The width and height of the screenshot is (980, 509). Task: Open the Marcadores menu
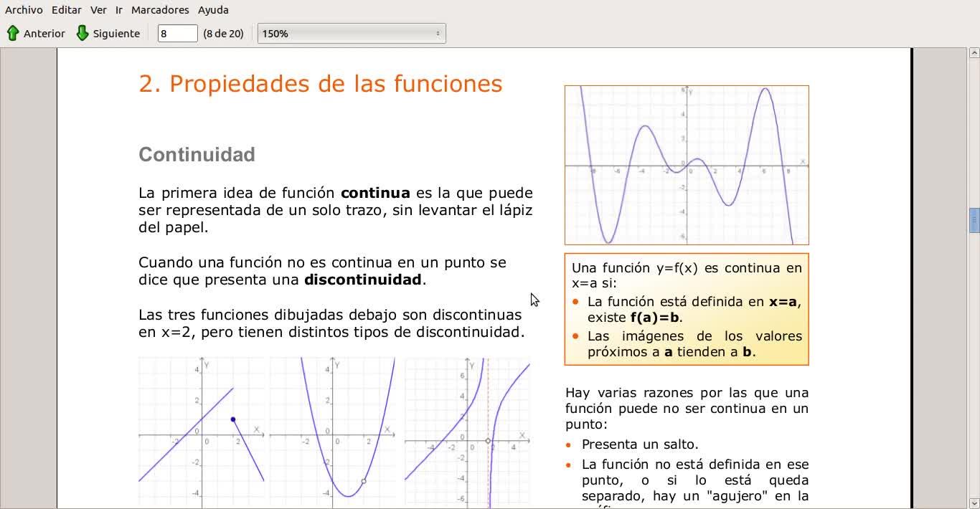click(160, 10)
